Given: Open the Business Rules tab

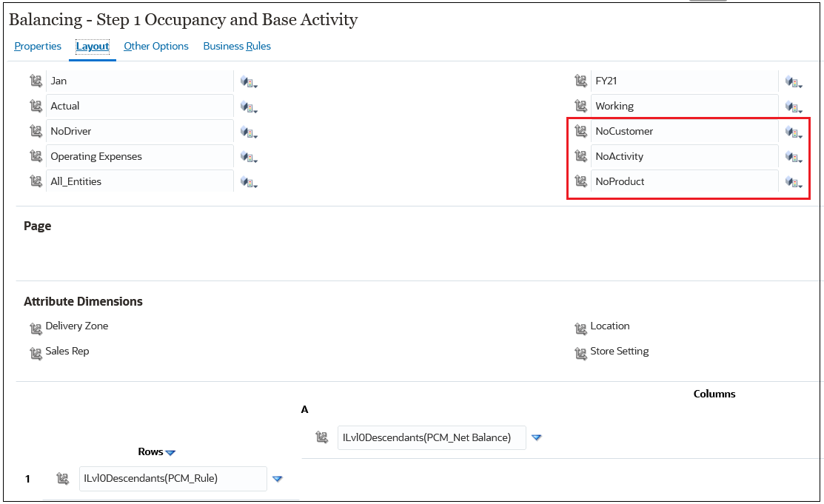Looking at the screenshot, I should [x=237, y=46].
